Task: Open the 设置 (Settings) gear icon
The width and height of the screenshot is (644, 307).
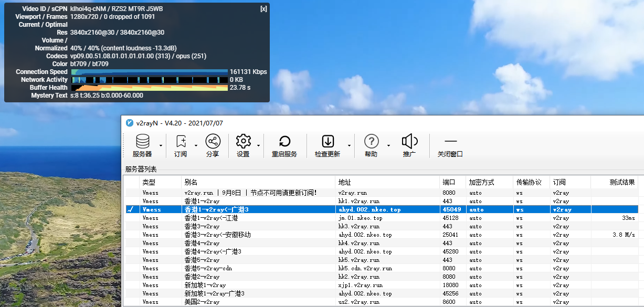Action: pyautogui.click(x=243, y=146)
